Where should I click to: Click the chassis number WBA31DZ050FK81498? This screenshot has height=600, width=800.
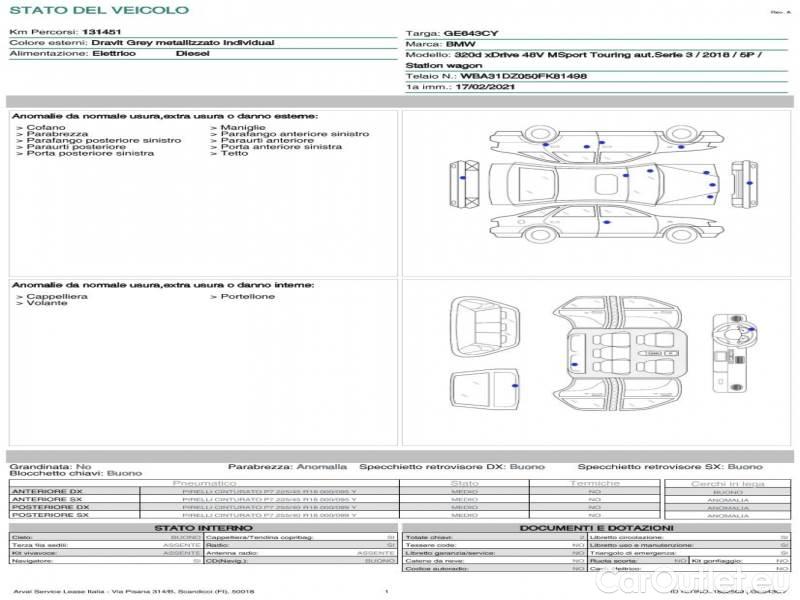[x=523, y=76]
